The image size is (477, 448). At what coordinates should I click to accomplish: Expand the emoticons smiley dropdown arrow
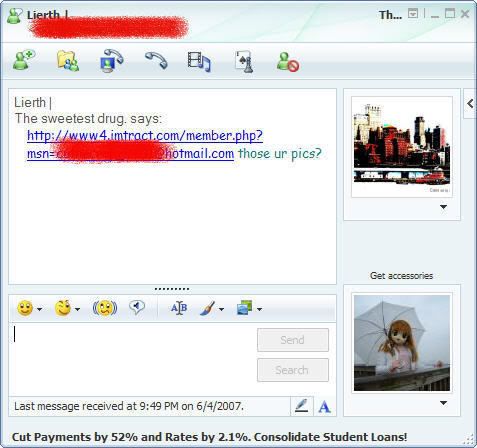(39, 310)
